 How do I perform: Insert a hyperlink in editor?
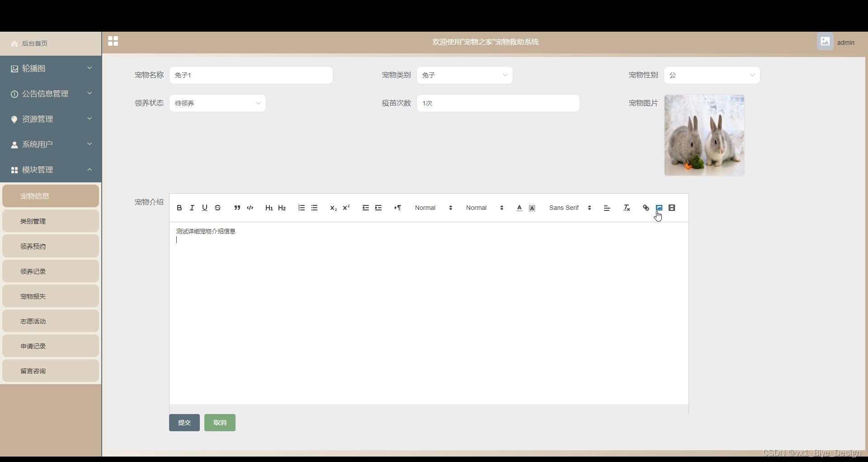646,208
